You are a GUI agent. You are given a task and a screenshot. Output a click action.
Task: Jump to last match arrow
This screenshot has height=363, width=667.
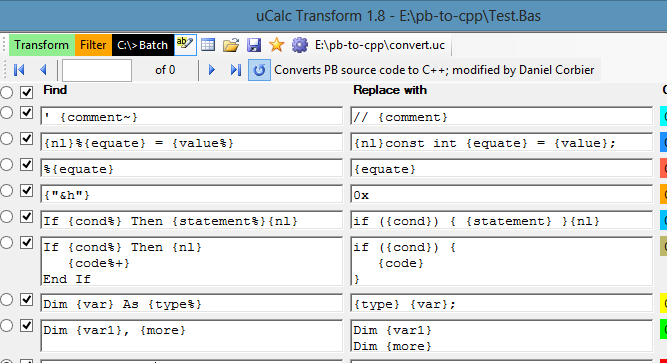236,70
